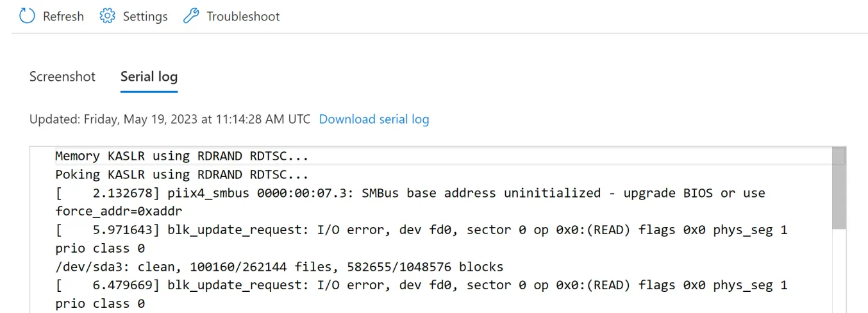Switch to the Screenshot tab
Image resolution: width=868 pixels, height=313 pixels.
coord(62,77)
